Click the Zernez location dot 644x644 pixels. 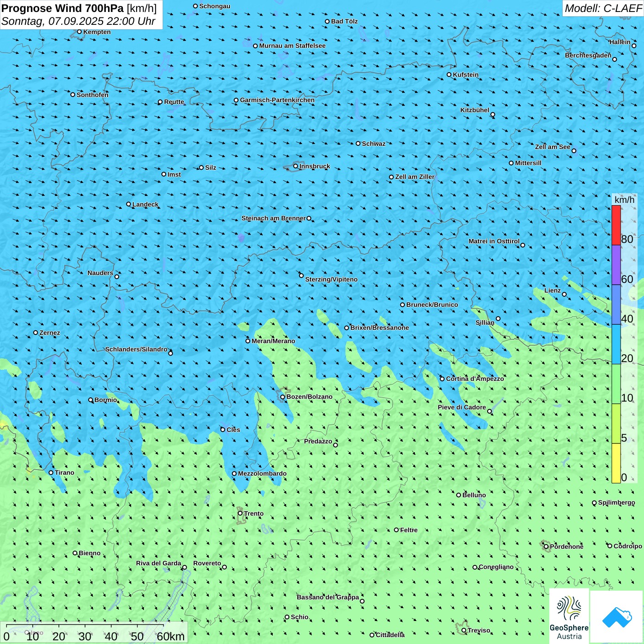tap(36, 333)
